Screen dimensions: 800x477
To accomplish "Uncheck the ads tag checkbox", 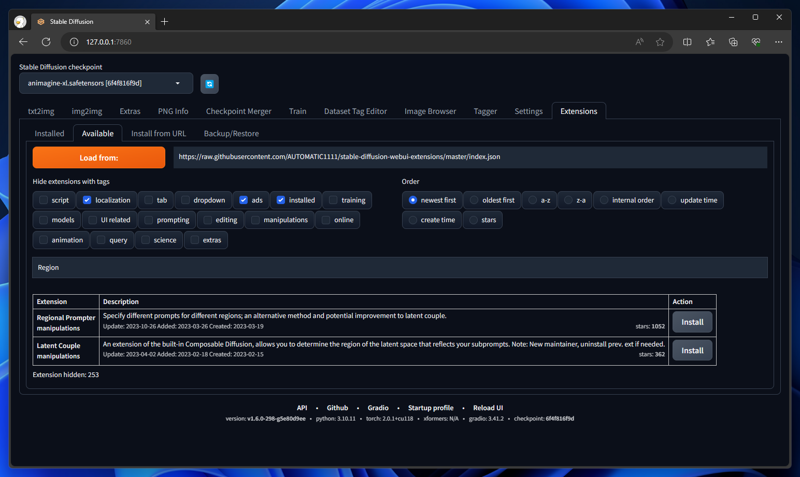I will coord(243,200).
